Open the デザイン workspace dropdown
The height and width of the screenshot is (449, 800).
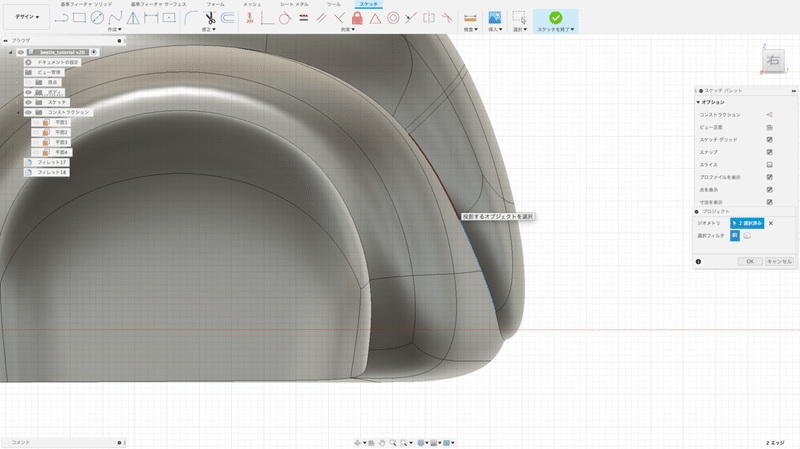(27, 17)
